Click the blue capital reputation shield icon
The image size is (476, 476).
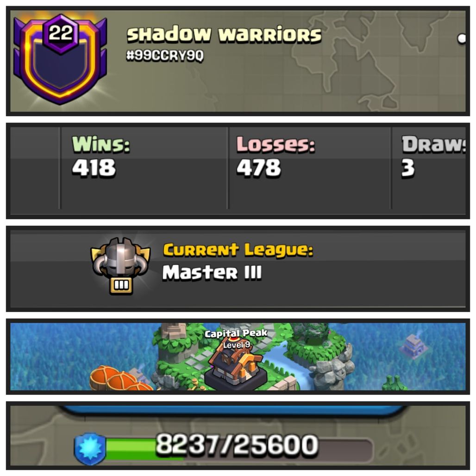90,448
